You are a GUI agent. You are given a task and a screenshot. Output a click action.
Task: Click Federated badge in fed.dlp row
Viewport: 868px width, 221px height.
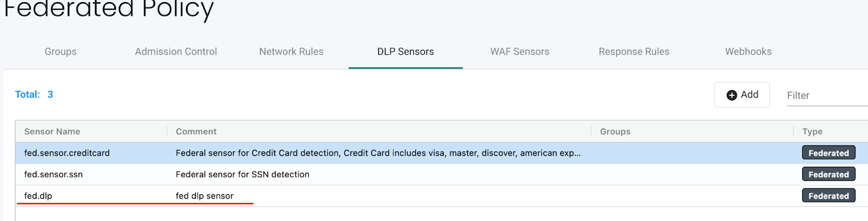tap(828, 196)
